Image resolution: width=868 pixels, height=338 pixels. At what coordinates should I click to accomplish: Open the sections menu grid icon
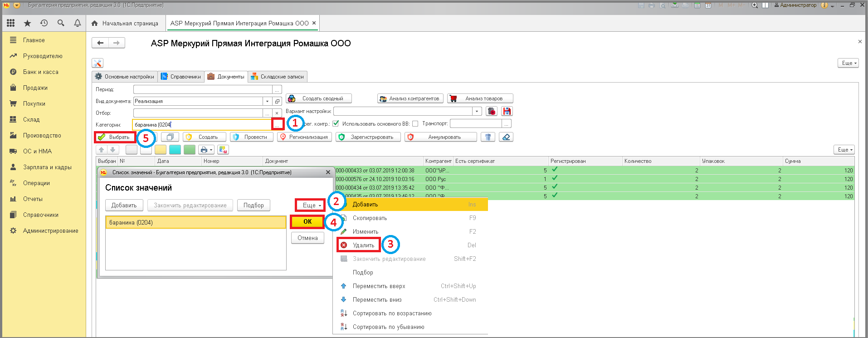(x=11, y=23)
